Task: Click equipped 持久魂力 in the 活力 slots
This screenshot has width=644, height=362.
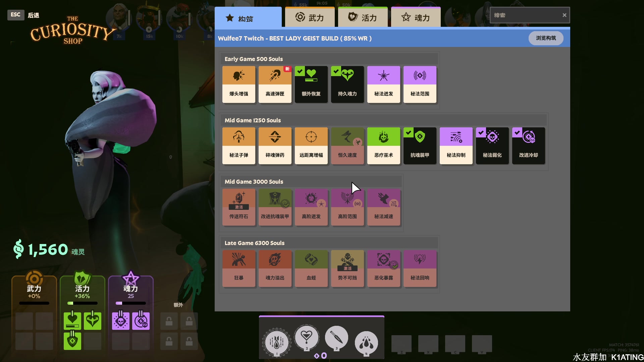Action: pyautogui.click(x=93, y=321)
